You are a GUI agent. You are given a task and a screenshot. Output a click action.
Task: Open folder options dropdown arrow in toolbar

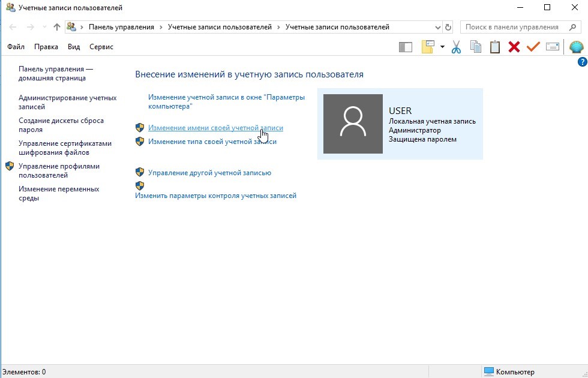tap(442, 47)
